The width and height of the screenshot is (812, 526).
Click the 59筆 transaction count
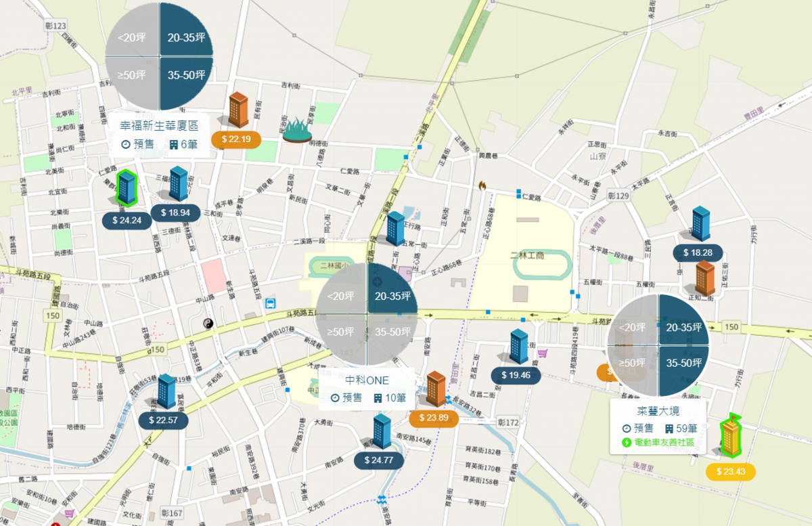[687, 429]
